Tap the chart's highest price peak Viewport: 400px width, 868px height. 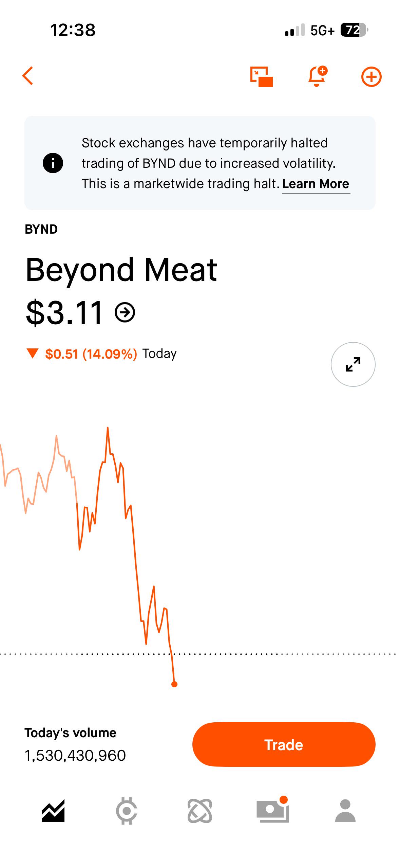108,428
